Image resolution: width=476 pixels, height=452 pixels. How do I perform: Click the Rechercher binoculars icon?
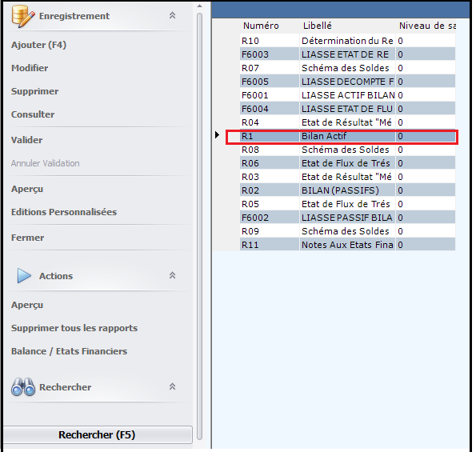coord(23,387)
